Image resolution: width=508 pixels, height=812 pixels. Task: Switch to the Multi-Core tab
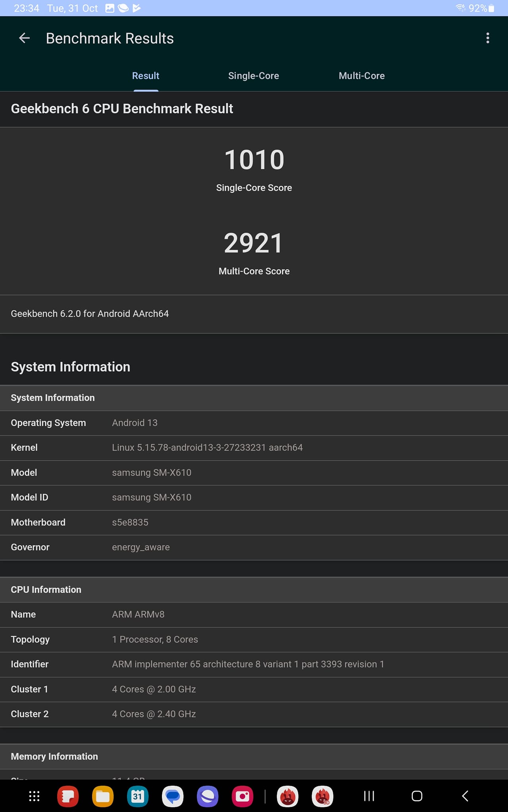click(362, 76)
